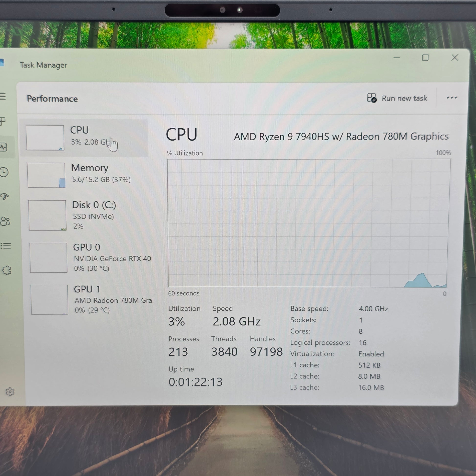Open the App history page icon
The width and height of the screenshot is (476, 476).
(x=4, y=172)
